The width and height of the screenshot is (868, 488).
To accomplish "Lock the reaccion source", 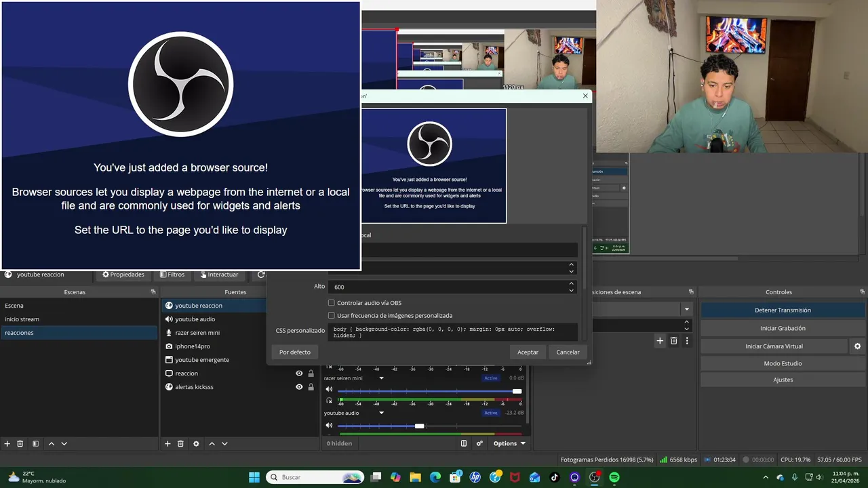I will click(311, 373).
